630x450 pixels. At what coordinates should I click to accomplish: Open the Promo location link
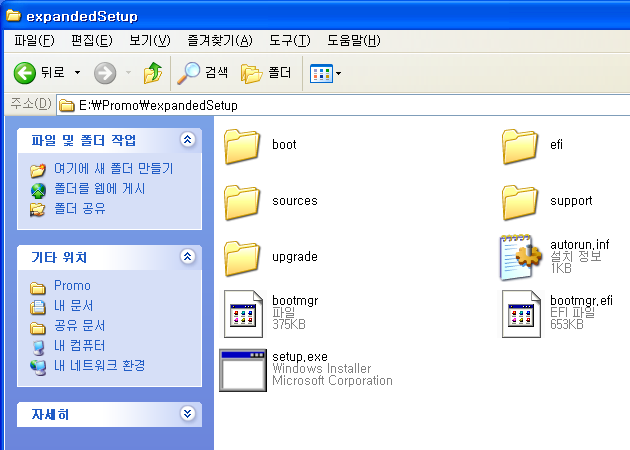coord(72,285)
